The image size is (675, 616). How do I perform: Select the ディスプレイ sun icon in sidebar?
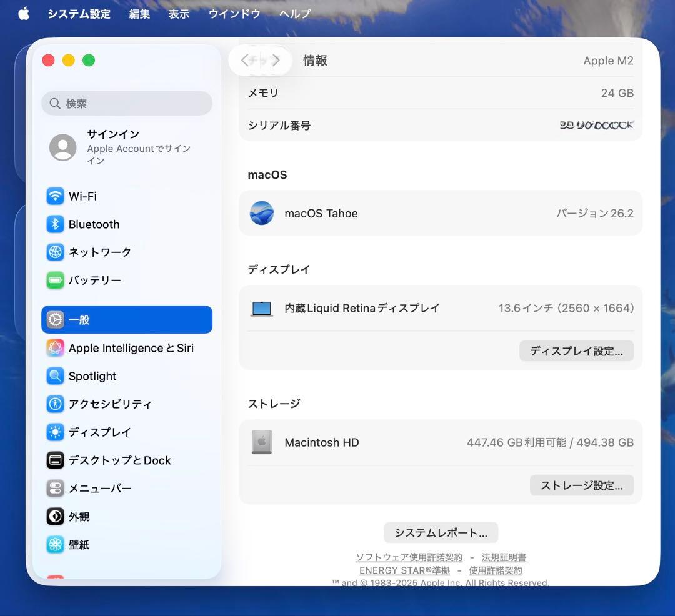pyautogui.click(x=55, y=432)
